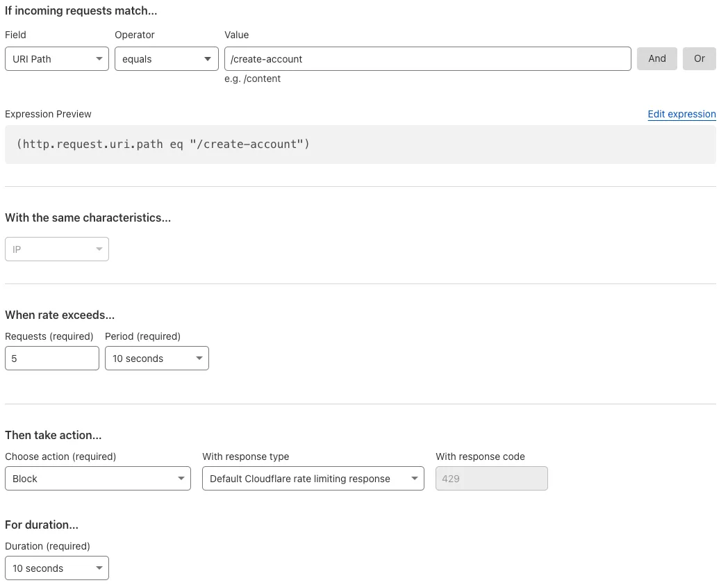
Task: Open the characteristics dropdown showing IP
Action: [x=56, y=248]
